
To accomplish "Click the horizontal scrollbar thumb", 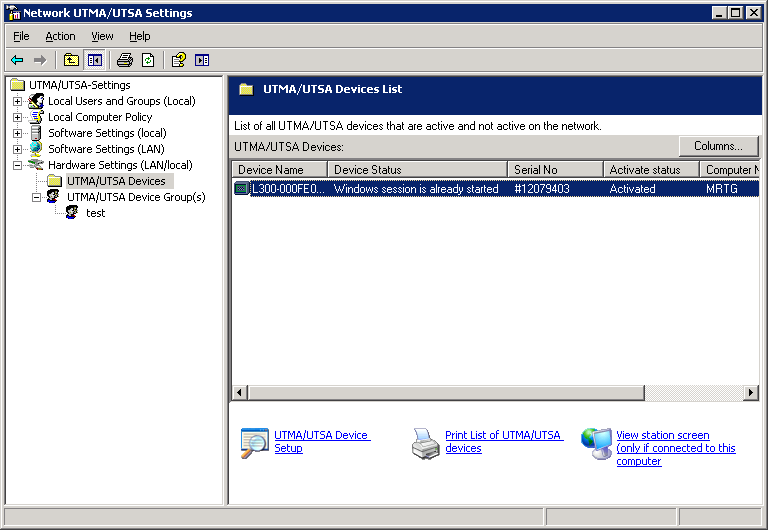I will point(446,392).
